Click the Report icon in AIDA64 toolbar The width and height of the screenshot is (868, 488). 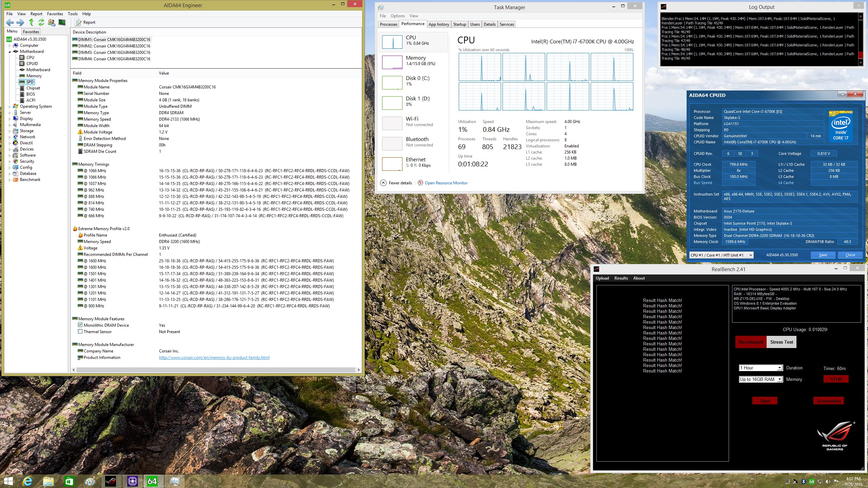[78, 22]
